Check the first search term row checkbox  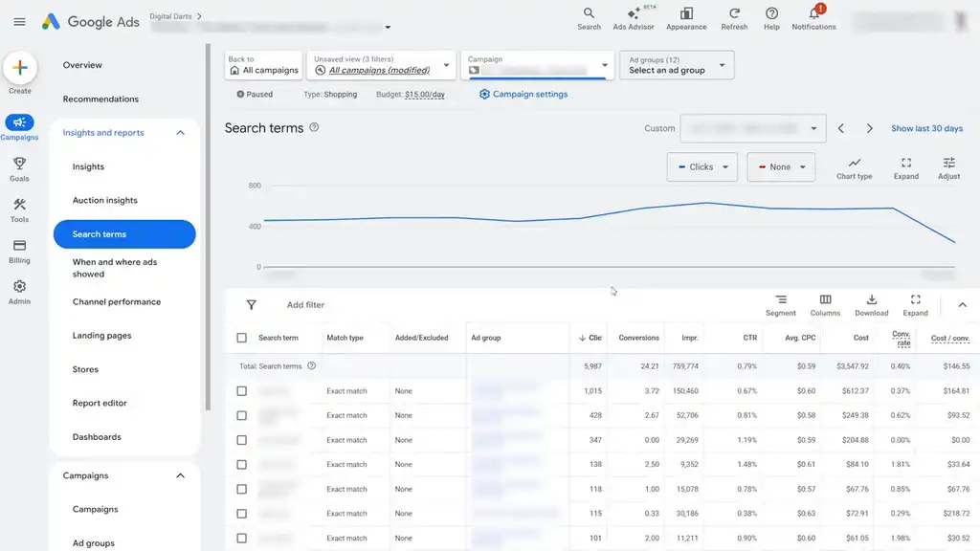[242, 391]
